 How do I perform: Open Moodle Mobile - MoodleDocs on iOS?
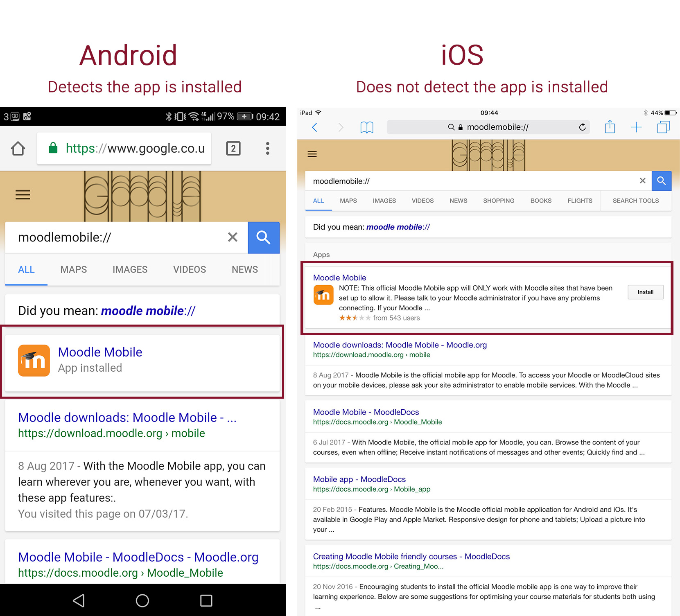pyautogui.click(x=366, y=412)
